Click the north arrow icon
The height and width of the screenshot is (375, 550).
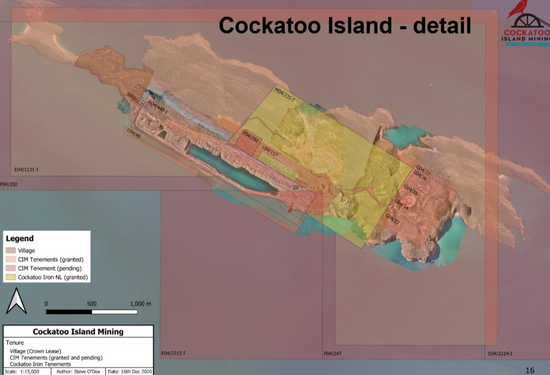[x=16, y=301]
